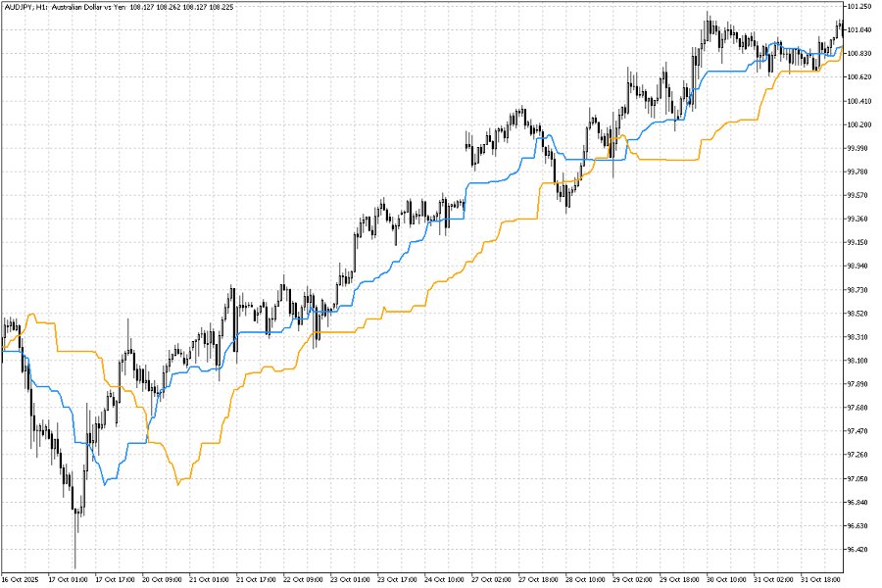Screen dimensions: 882x588
Task: Click the orange line's lowest trough point
Action: point(178,484)
